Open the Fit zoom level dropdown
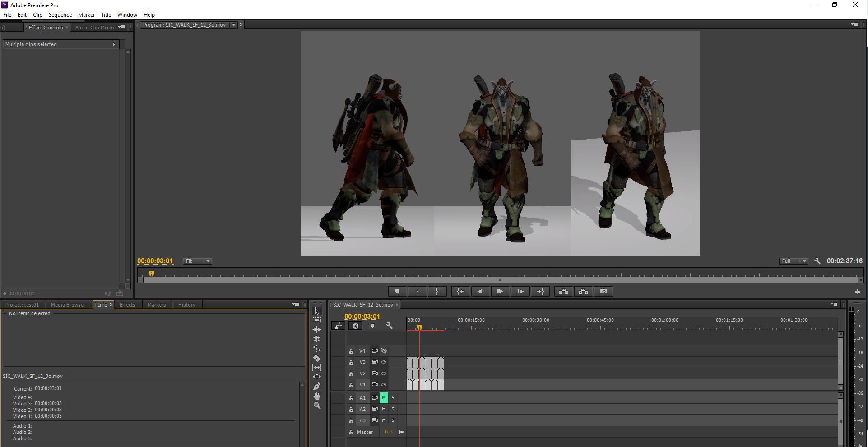The image size is (868, 447). 197,261
